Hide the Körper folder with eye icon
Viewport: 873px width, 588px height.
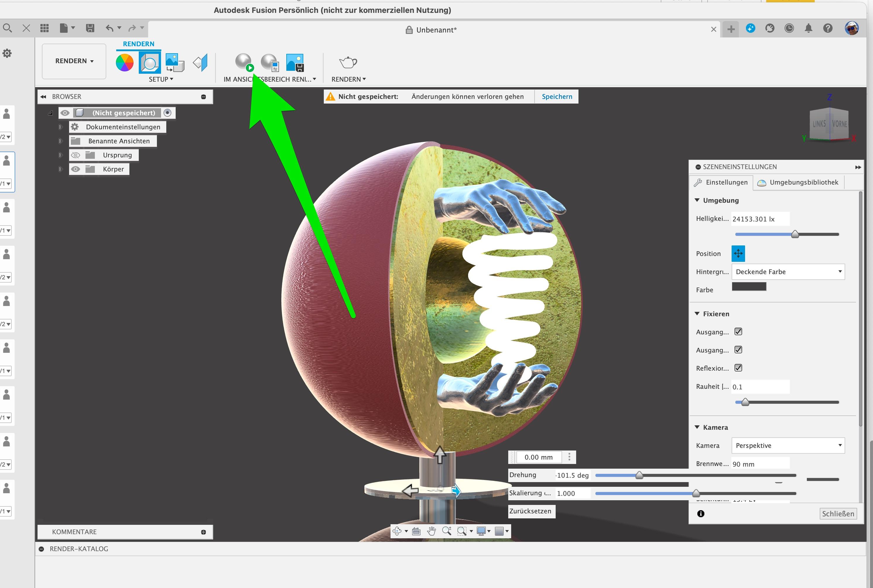[x=76, y=169]
